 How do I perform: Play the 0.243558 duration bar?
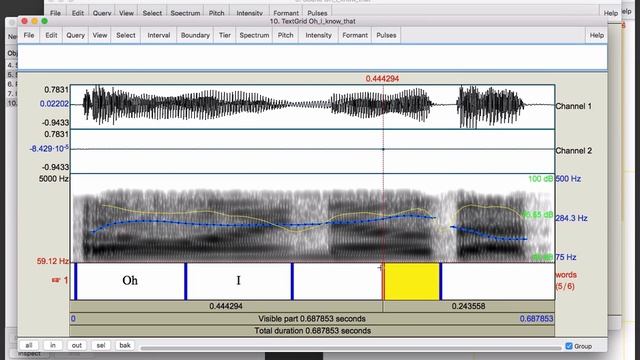[x=469, y=306]
